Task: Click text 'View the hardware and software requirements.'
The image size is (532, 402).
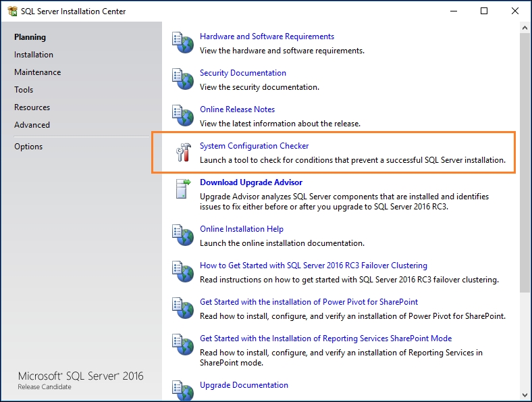Action: coord(282,51)
